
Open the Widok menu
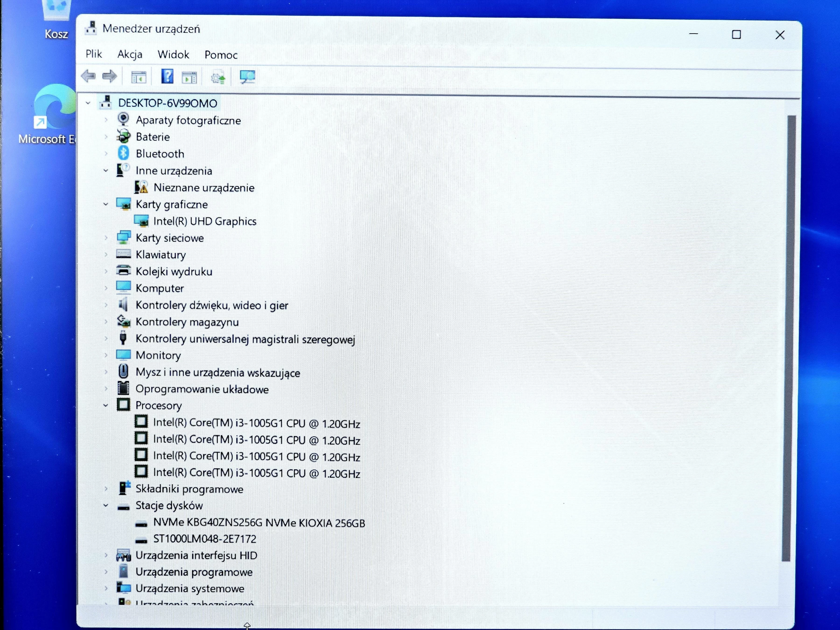(x=173, y=55)
